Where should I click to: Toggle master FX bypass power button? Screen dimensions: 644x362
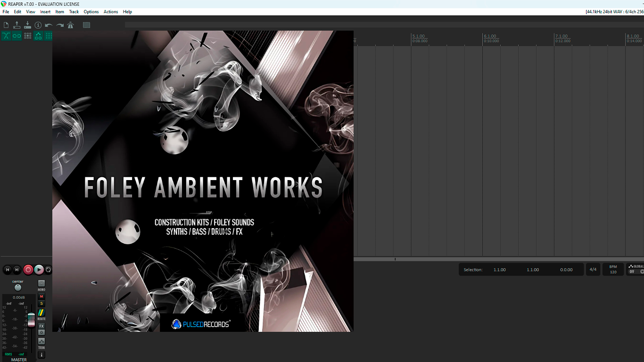tap(41, 332)
